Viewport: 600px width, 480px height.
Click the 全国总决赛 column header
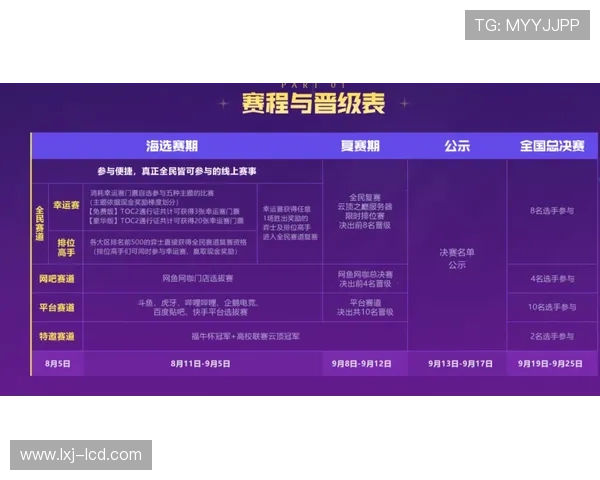click(552, 146)
